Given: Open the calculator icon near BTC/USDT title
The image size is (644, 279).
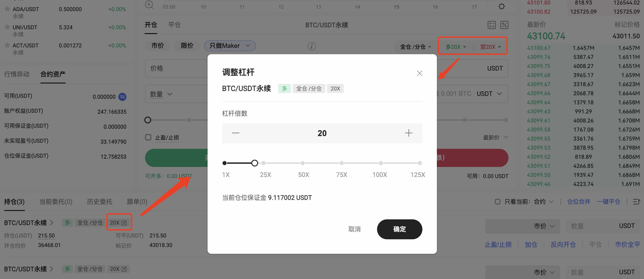Looking at the screenshot, I should [491, 25].
